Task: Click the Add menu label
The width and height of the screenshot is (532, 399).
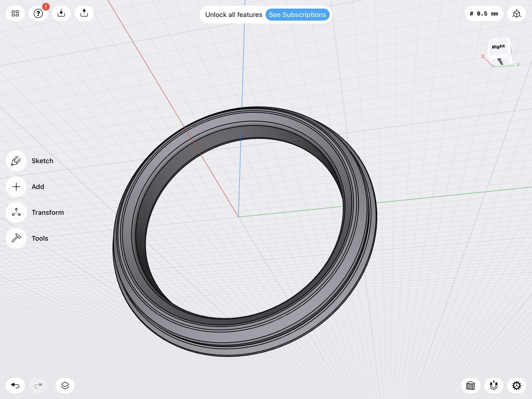Action: click(38, 187)
